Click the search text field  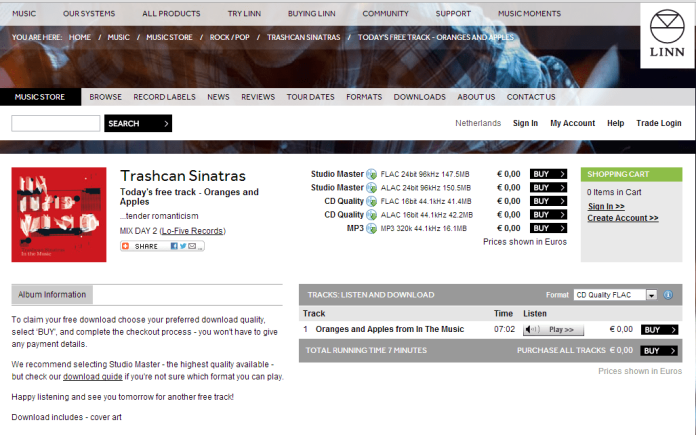[x=55, y=123]
